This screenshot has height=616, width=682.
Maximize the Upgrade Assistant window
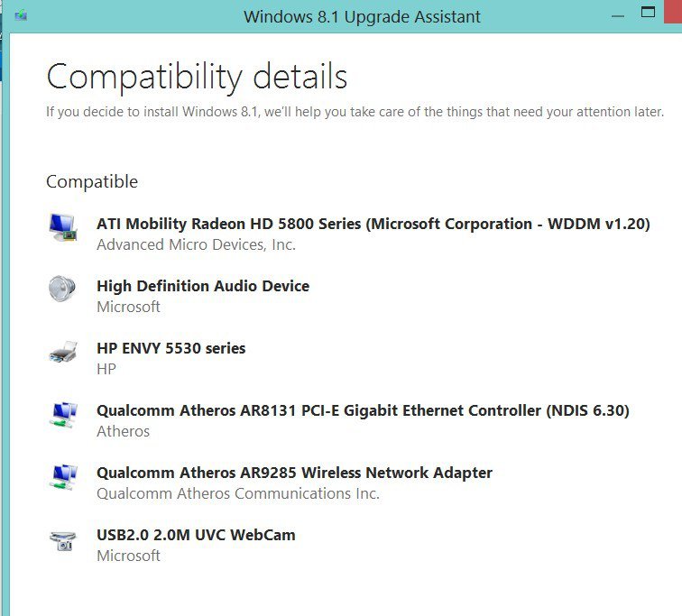[x=647, y=13]
